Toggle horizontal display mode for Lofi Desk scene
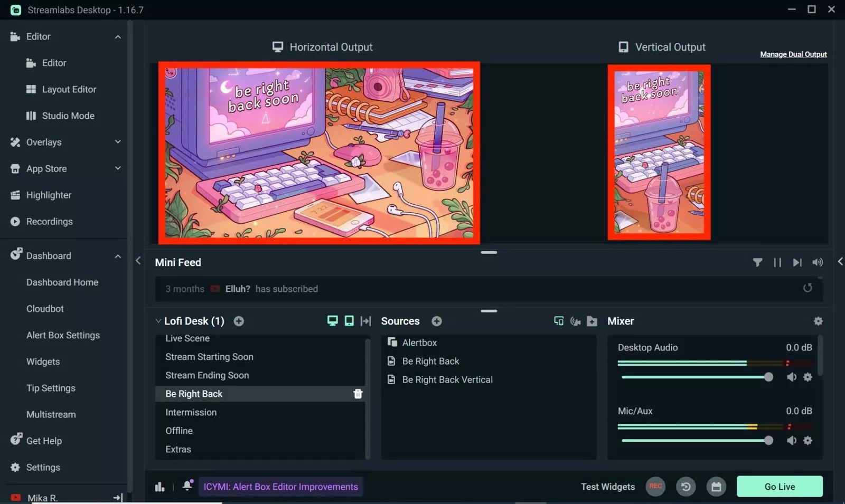This screenshot has width=845, height=504. click(x=332, y=320)
